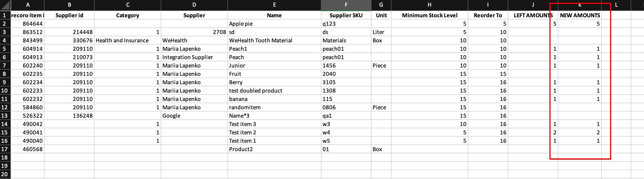Click the "Supplier SKU" header cell
The image size is (644, 179).
point(346,15)
